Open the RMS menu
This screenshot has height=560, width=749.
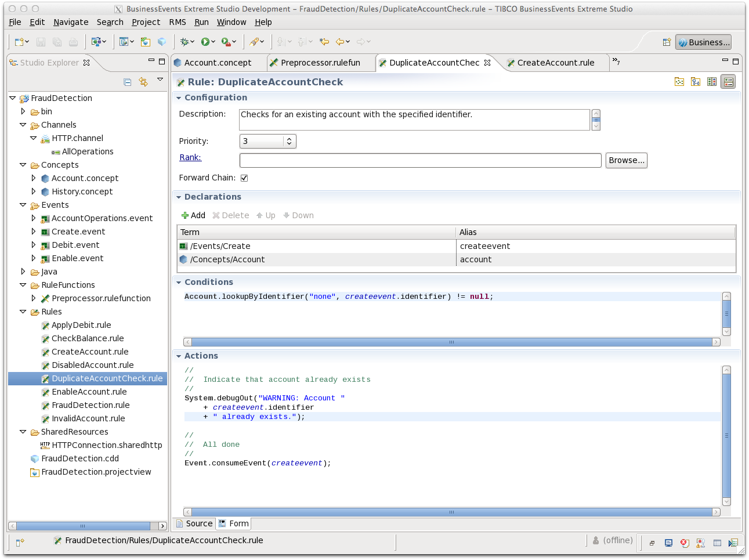[178, 22]
